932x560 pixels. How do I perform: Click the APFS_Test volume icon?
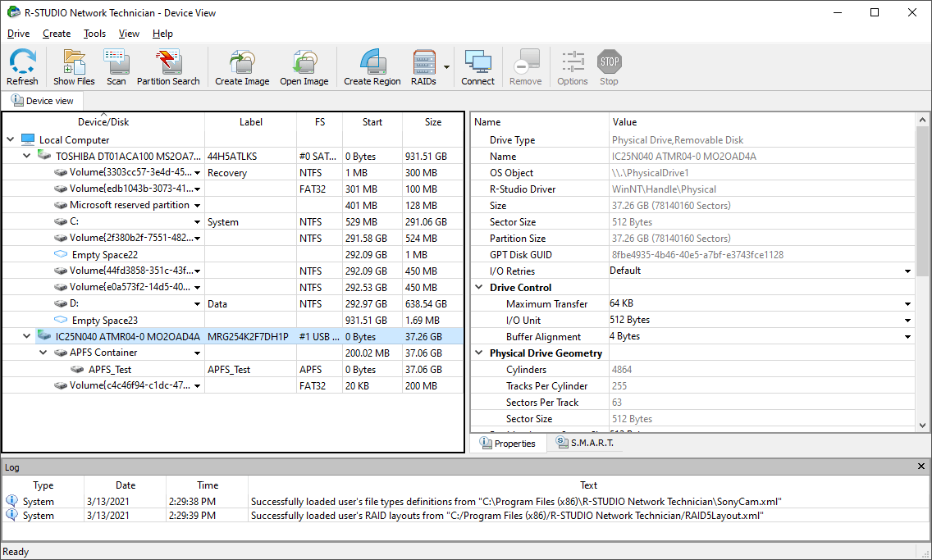[x=77, y=369]
